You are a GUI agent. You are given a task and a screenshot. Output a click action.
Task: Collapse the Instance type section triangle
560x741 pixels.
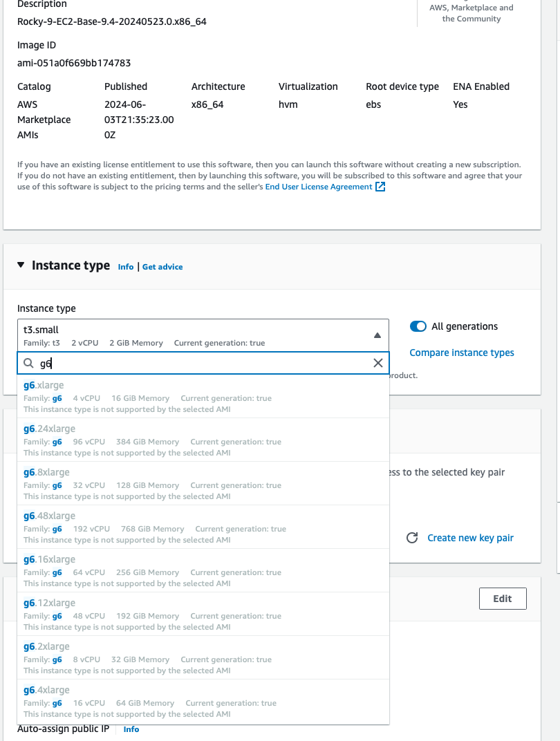coord(21,265)
